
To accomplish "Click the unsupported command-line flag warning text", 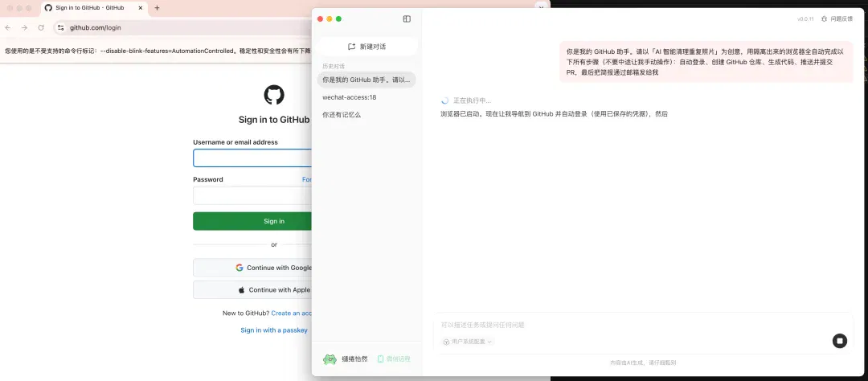I will (x=158, y=51).
